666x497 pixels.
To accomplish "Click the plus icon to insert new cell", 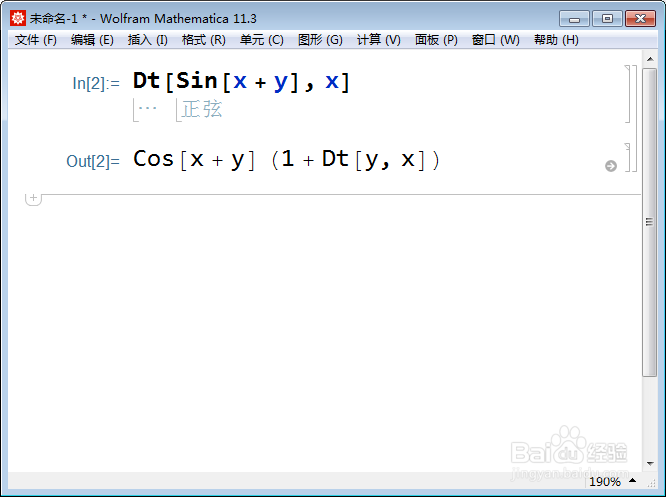I will point(34,198).
